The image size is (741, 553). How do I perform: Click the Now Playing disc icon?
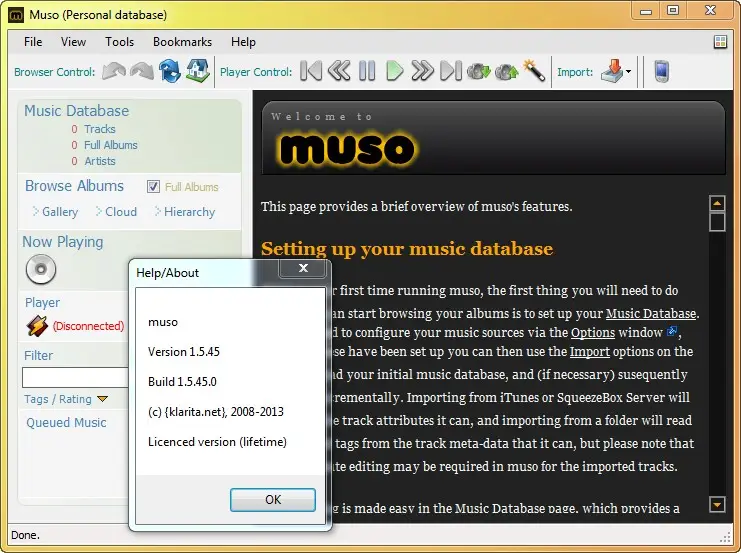click(41, 269)
